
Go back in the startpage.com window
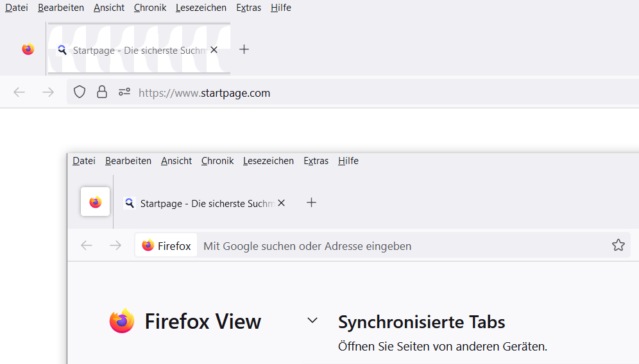19,92
